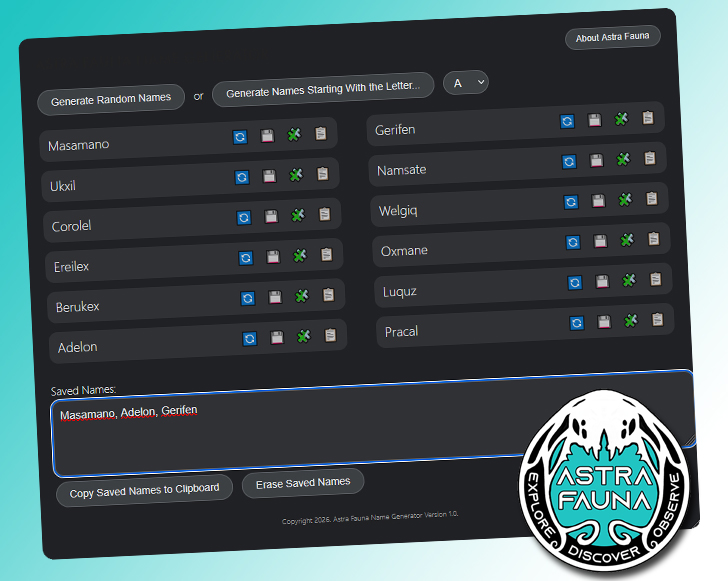Open the About Astra Fauna page

tap(612, 38)
